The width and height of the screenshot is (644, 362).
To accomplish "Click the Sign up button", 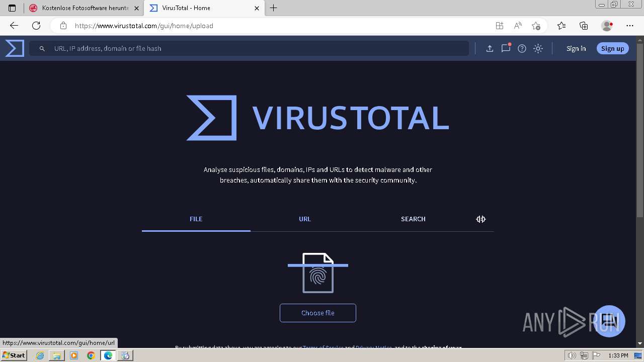I will [612, 48].
